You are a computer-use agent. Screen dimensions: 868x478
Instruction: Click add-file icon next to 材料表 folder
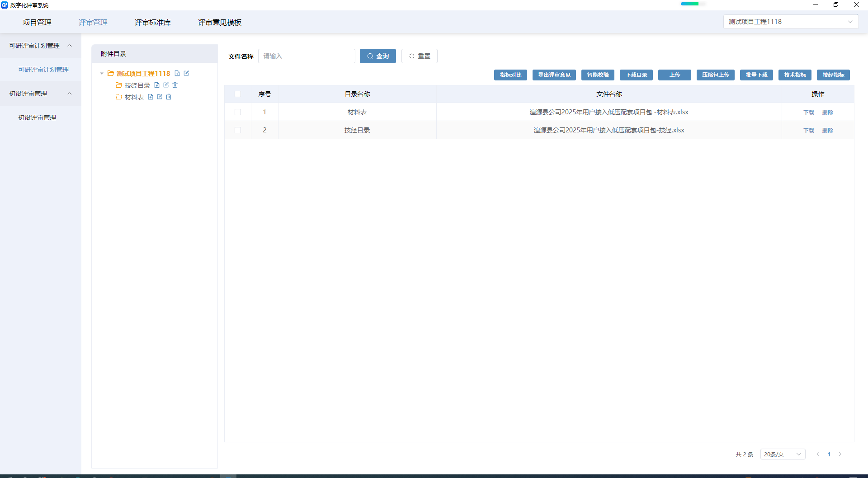click(x=151, y=97)
